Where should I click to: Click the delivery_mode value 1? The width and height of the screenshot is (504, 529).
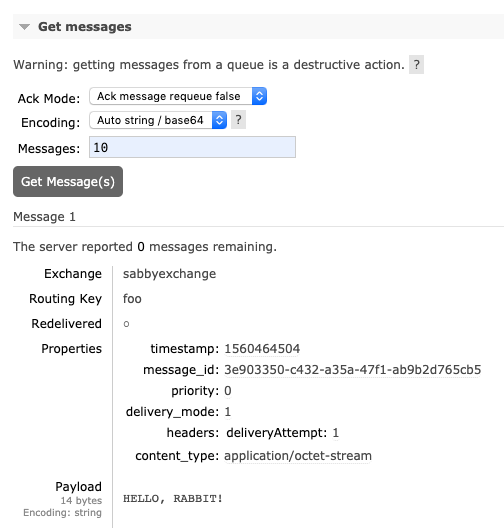[228, 412]
